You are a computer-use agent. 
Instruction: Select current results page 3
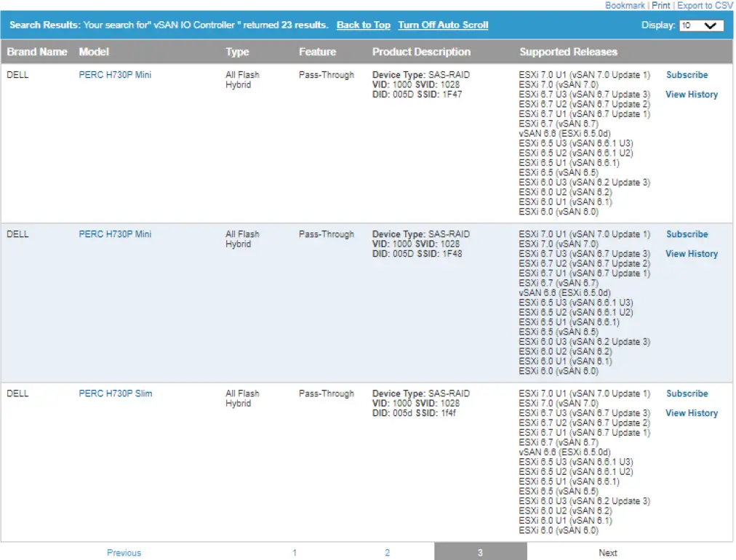click(x=480, y=552)
